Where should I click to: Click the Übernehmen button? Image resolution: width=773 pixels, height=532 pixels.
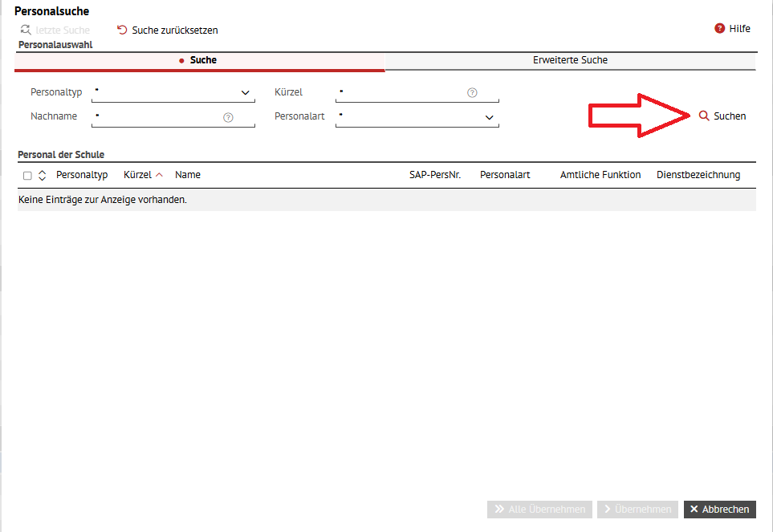click(637, 510)
